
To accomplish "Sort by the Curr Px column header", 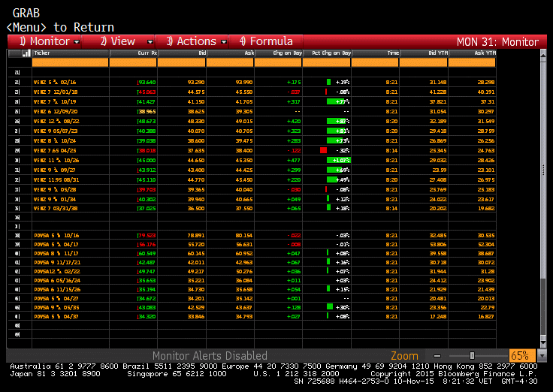I will pyautogui.click(x=133, y=53).
